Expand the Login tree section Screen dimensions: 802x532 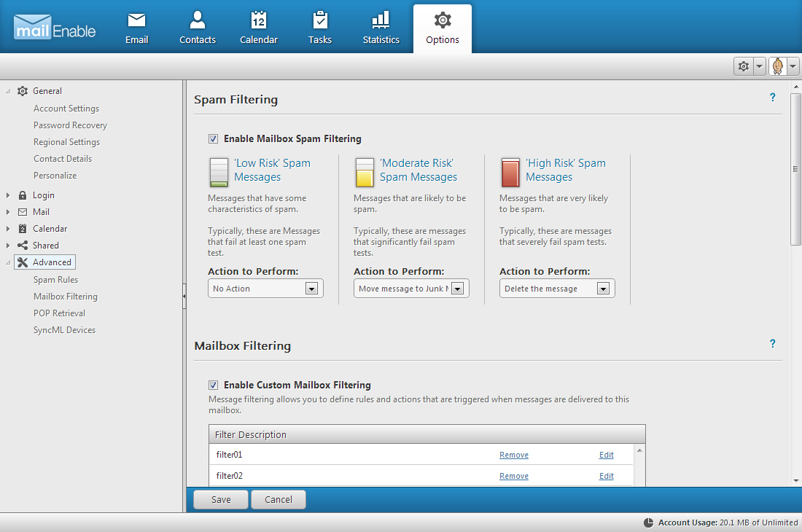pyautogui.click(x=8, y=195)
